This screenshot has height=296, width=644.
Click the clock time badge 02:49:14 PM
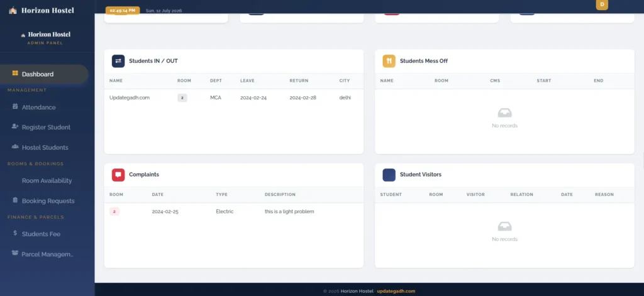(x=123, y=10)
